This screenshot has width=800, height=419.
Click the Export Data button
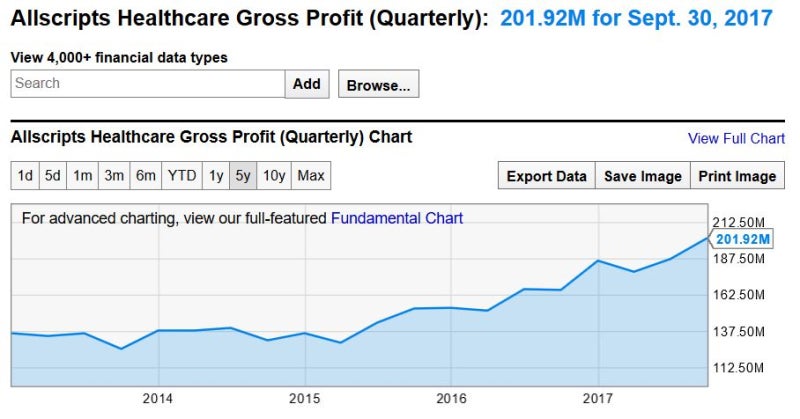[546, 176]
